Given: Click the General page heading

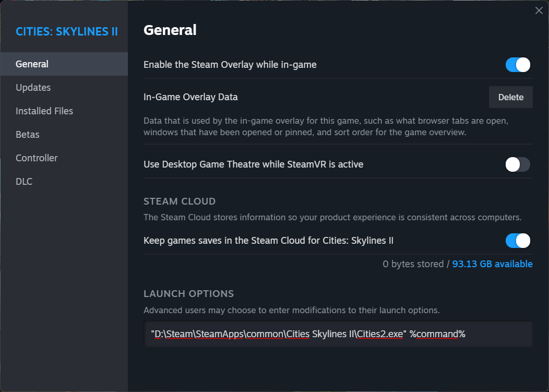Looking at the screenshot, I should pyautogui.click(x=170, y=30).
